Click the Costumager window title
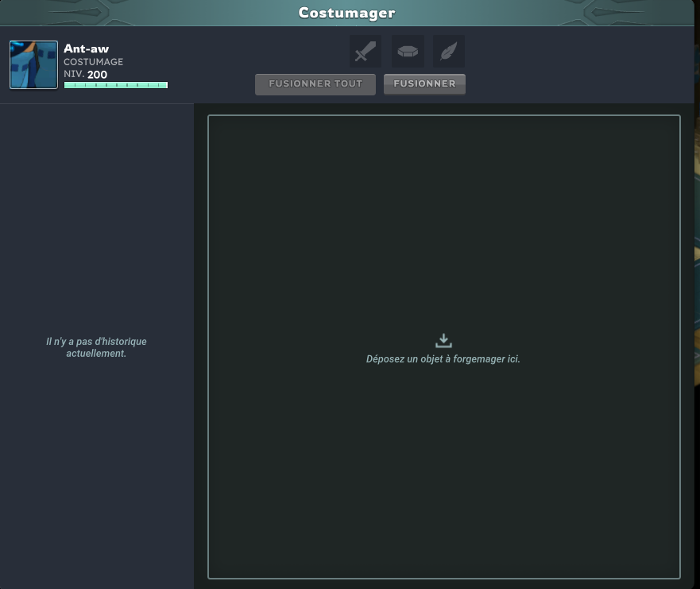Image resolution: width=700 pixels, height=589 pixels. coord(347,13)
